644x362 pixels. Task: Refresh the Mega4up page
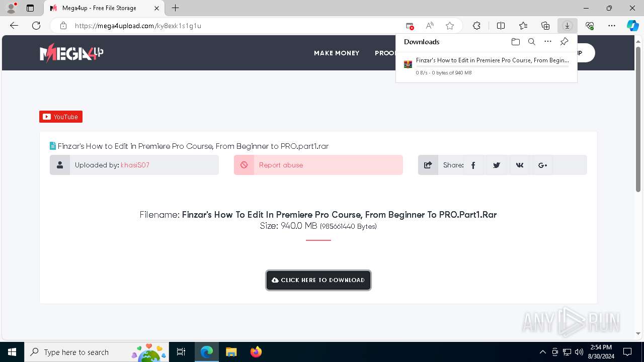click(36, 26)
